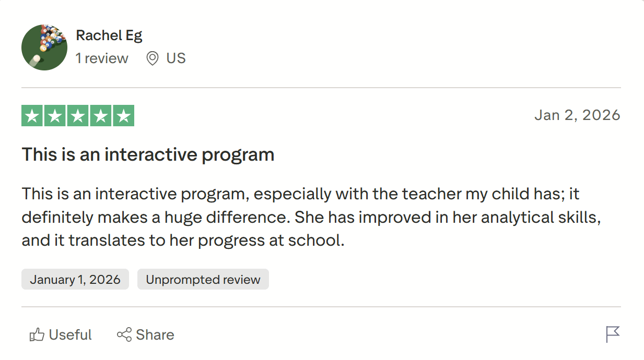This screenshot has width=644, height=360.
Task: View Rachel Eg's 1 review history
Action: pyautogui.click(x=102, y=58)
